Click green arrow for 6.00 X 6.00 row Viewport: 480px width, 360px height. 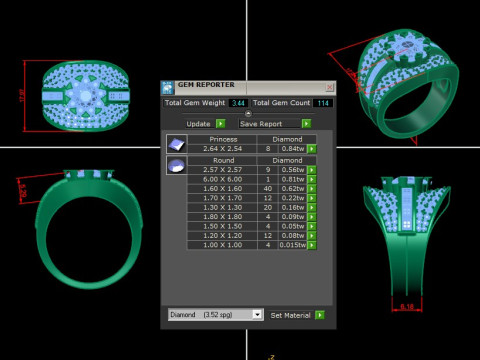coord(312,179)
